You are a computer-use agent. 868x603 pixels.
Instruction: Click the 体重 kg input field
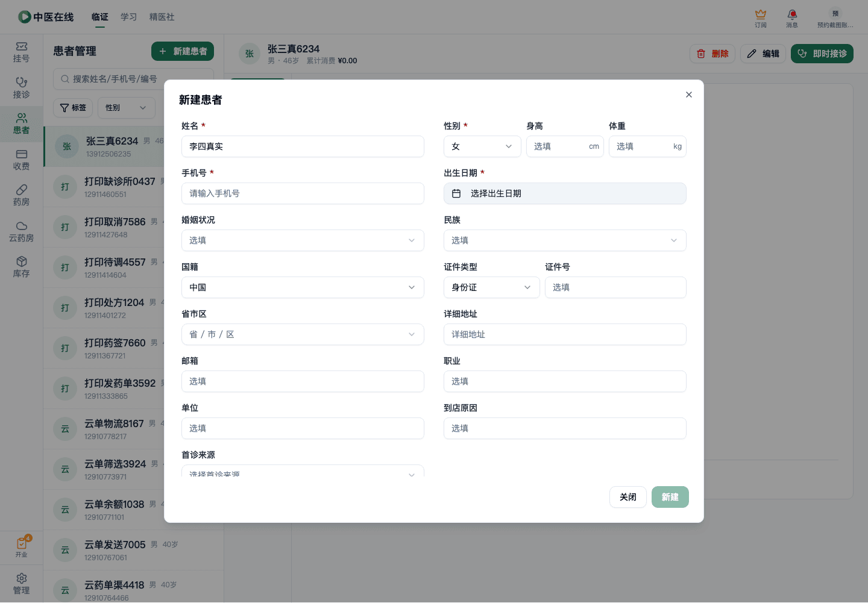click(x=647, y=146)
